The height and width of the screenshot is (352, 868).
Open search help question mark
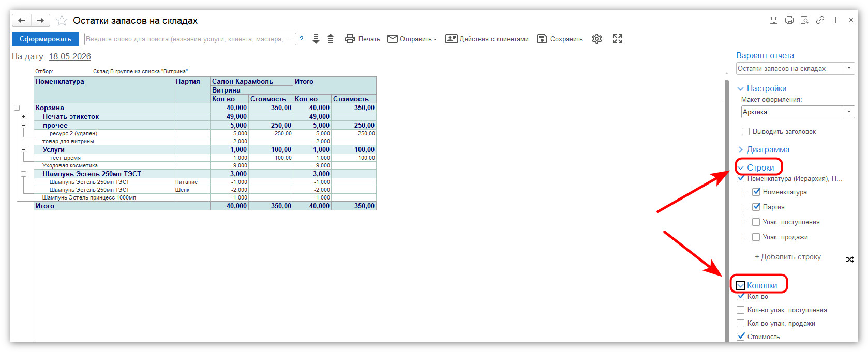tap(302, 39)
